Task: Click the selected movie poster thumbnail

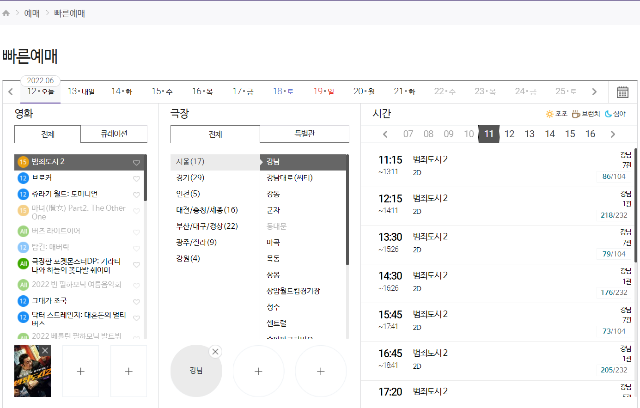Action: point(32,371)
